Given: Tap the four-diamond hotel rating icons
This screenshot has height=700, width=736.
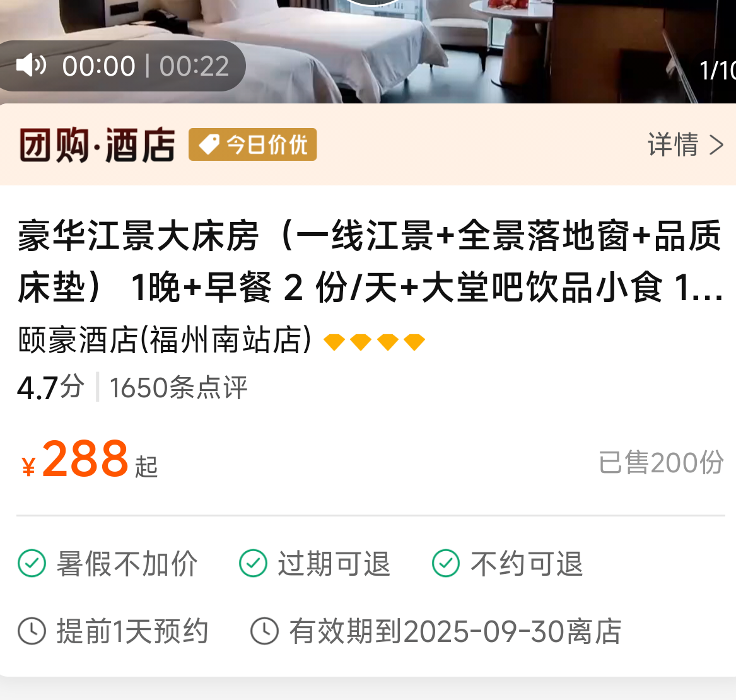Looking at the screenshot, I should pos(374,342).
